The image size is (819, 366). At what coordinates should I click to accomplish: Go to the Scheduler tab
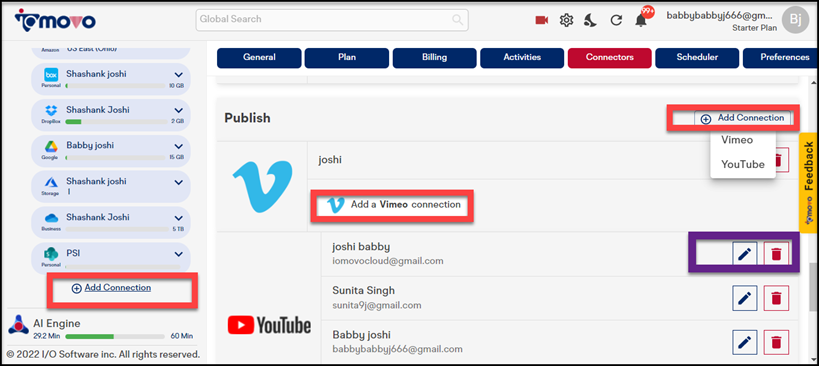[x=697, y=57]
